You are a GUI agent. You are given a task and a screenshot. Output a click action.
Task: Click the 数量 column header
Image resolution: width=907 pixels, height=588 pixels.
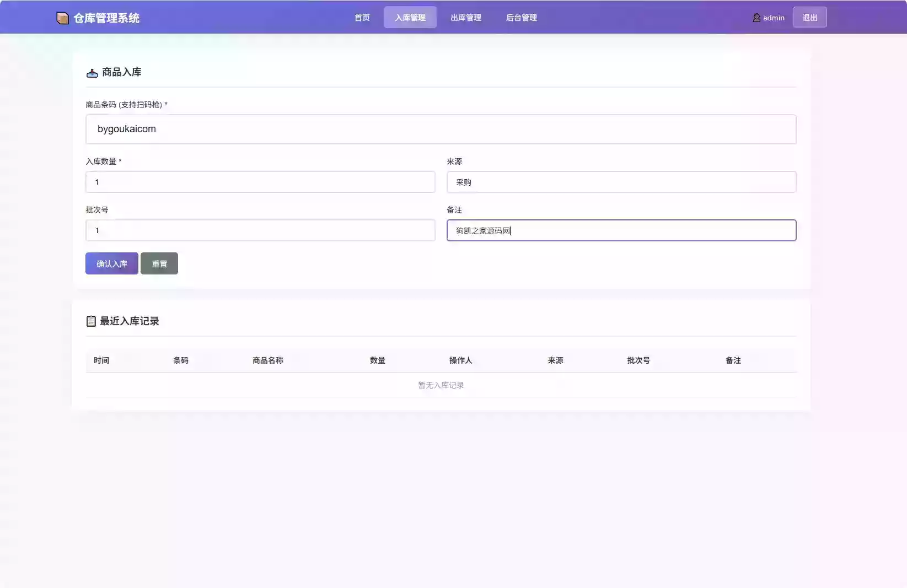point(378,360)
